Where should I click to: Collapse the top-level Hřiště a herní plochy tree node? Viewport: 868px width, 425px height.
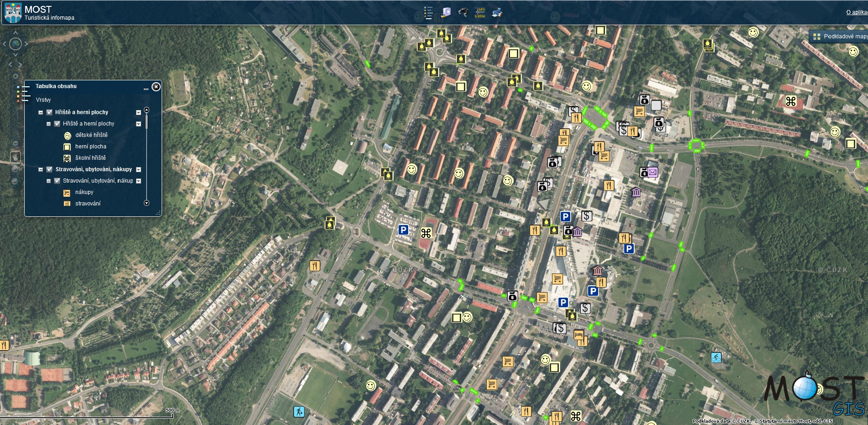41,112
